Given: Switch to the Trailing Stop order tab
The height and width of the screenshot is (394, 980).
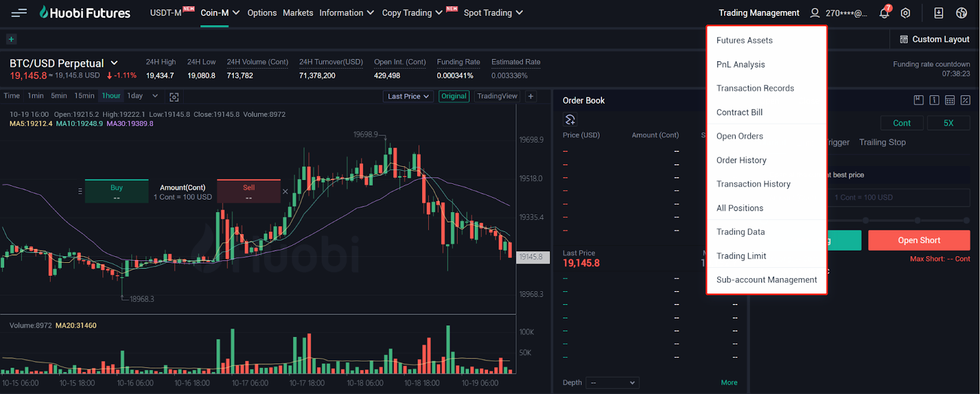Looking at the screenshot, I should [x=882, y=142].
